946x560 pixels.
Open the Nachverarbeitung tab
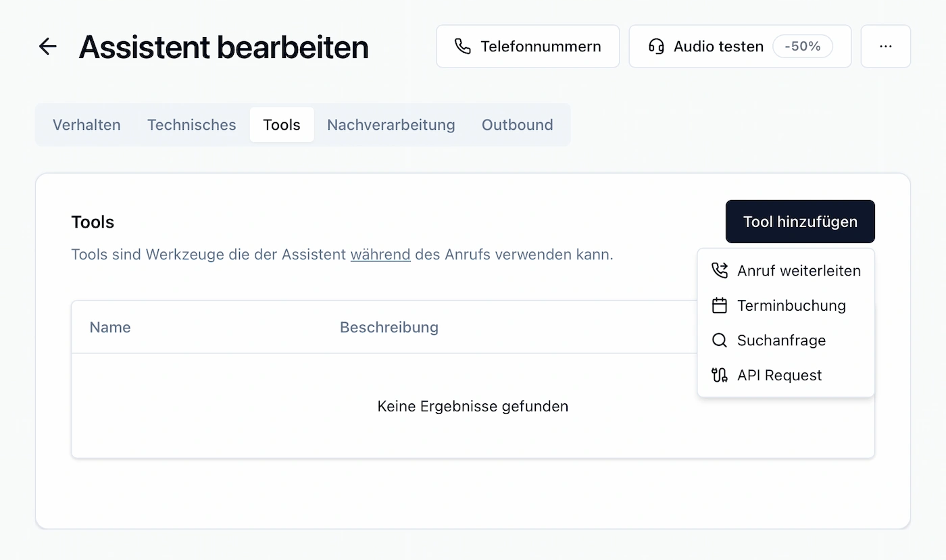tap(391, 124)
